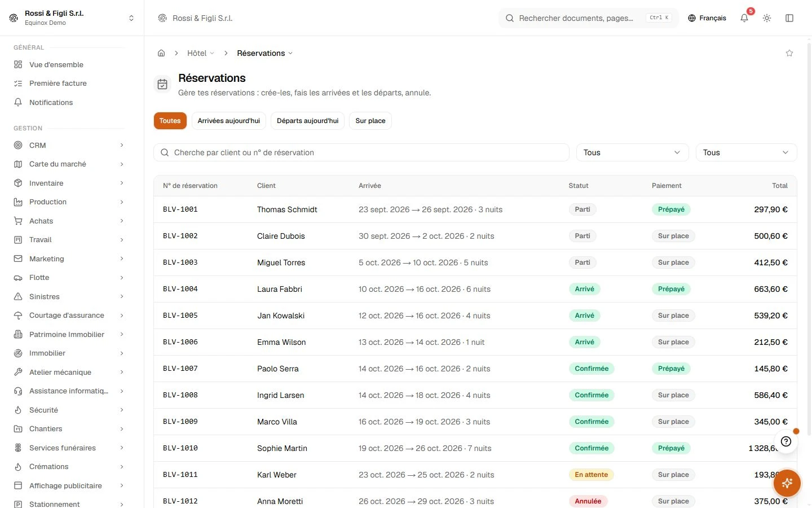Toggle the light/dark theme sun icon
Screen dimensions: 812x508
[x=767, y=18]
